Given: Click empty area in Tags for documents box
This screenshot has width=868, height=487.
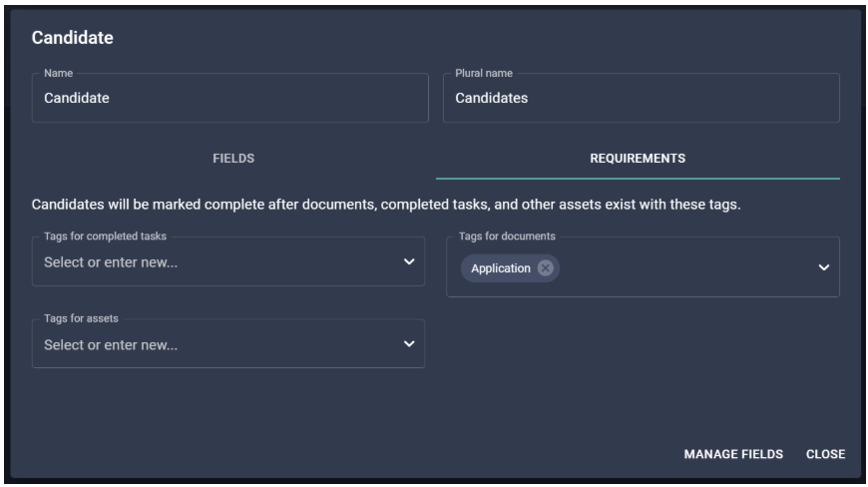Looking at the screenshot, I should 686,267.
